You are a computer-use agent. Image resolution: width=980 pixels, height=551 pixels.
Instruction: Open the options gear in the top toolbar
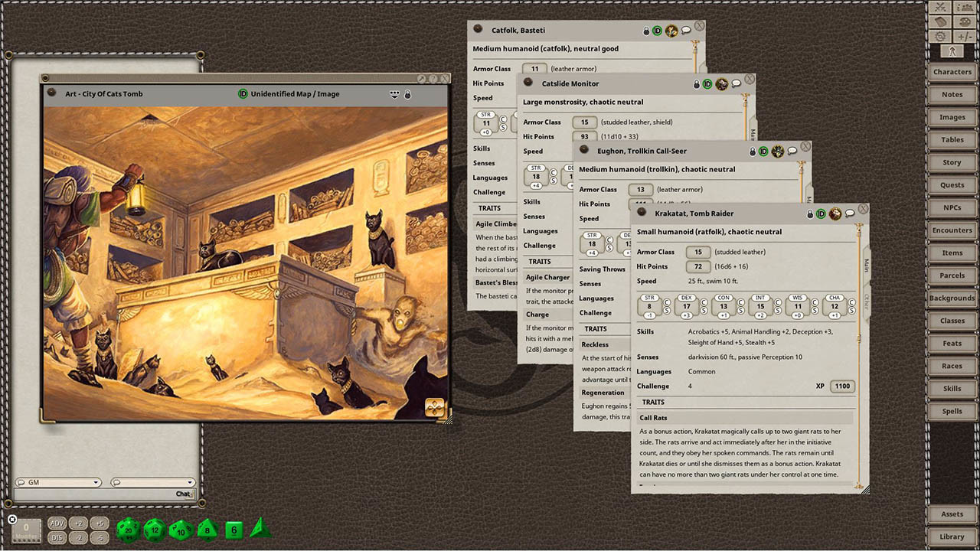tap(940, 36)
